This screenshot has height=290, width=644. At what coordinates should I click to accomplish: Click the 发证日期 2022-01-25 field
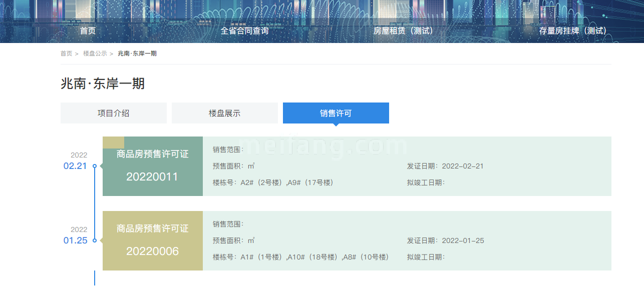pos(445,240)
